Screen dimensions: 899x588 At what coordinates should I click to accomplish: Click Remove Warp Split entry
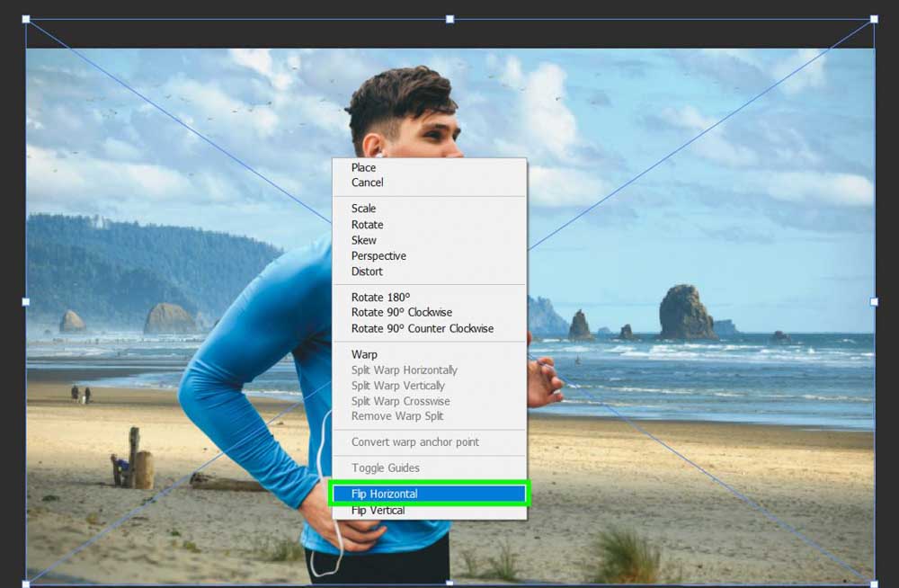(429, 416)
